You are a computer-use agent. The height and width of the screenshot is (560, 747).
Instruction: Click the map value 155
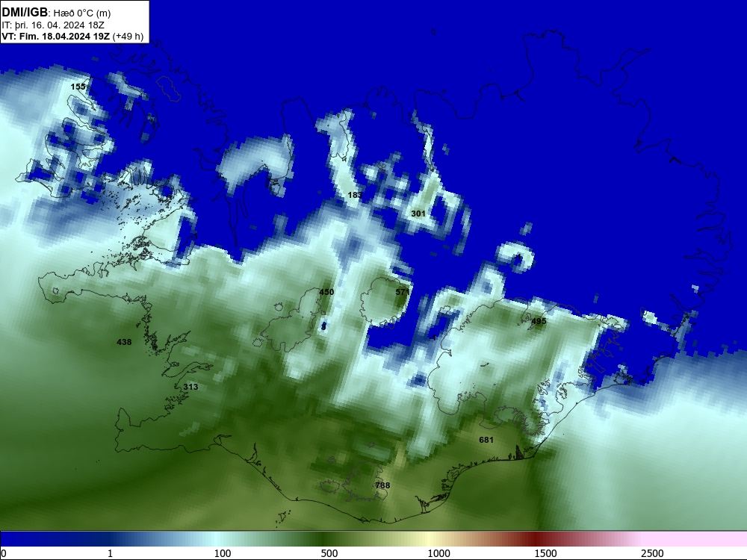(x=78, y=87)
